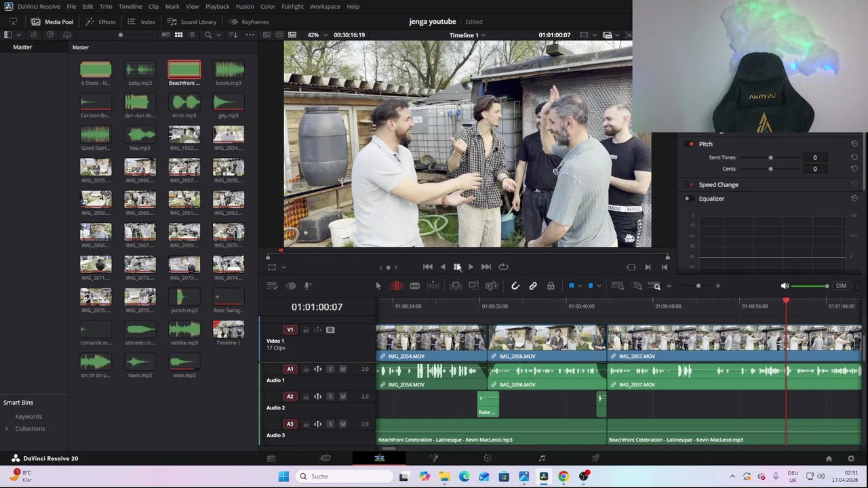Expand the Collections smart bin
868x488 pixels.
[x=7, y=428]
